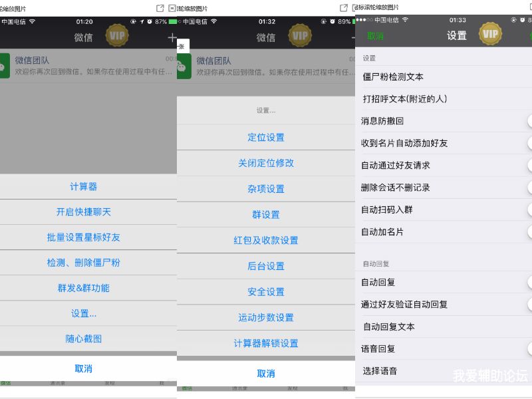This screenshot has width=532, height=399.
Task: Tap the 收到名片自动添加好友 row label
Action: pyautogui.click(x=404, y=143)
